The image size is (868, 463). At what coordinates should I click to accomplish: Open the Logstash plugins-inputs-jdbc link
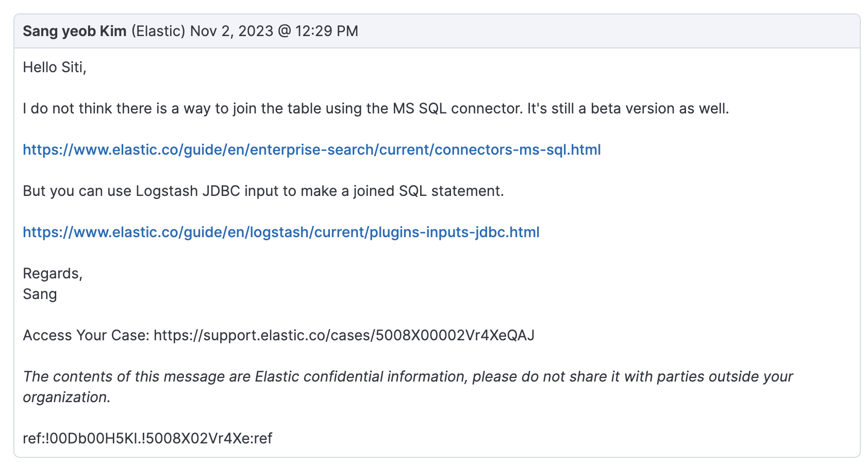281,233
